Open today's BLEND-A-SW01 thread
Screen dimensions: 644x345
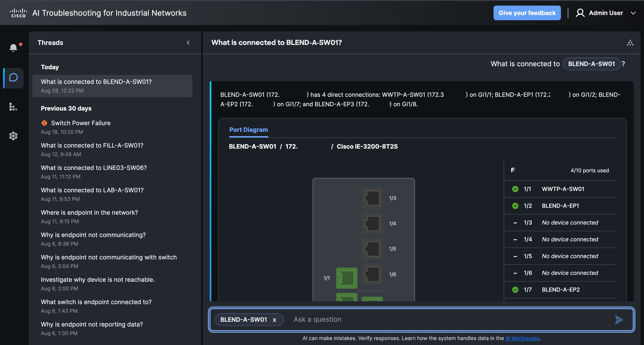coord(112,86)
